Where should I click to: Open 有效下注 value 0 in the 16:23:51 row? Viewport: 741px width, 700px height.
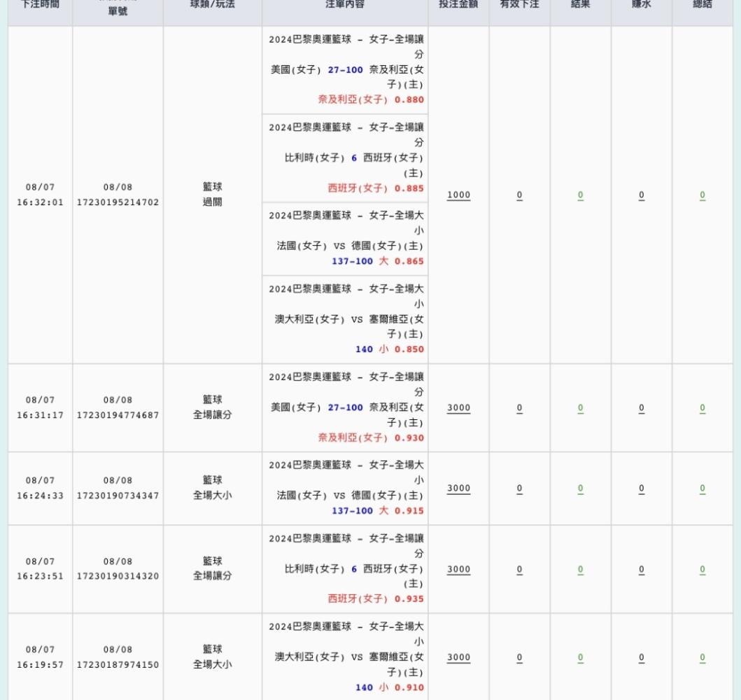pyautogui.click(x=519, y=569)
